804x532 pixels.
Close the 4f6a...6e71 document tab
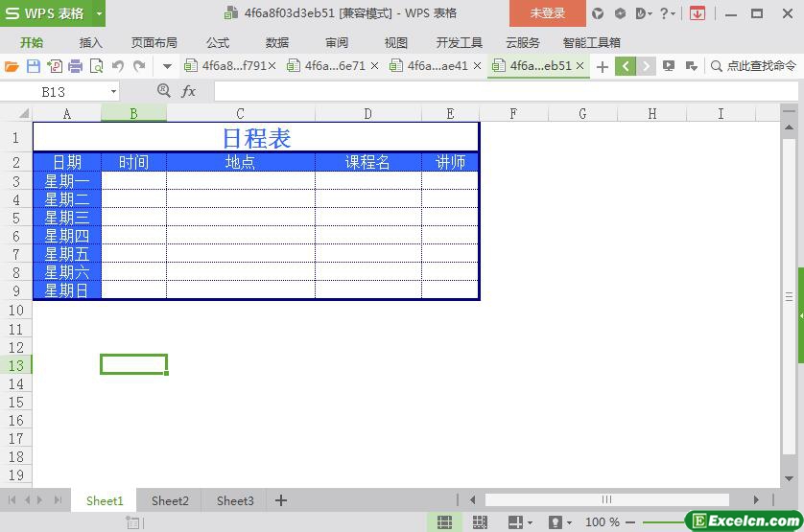pyautogui.click(x=375, y=65)
